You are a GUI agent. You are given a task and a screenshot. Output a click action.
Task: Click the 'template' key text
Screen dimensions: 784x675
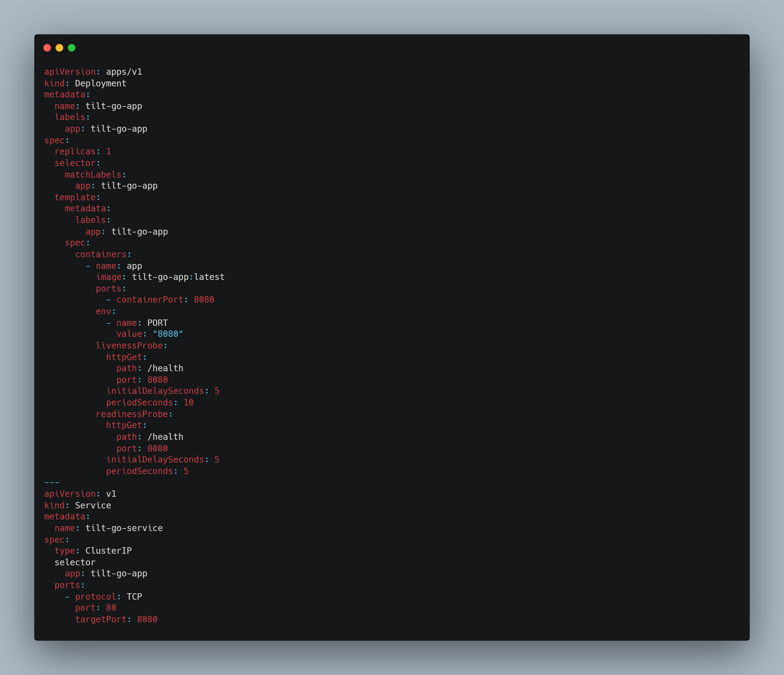[74, 197]
